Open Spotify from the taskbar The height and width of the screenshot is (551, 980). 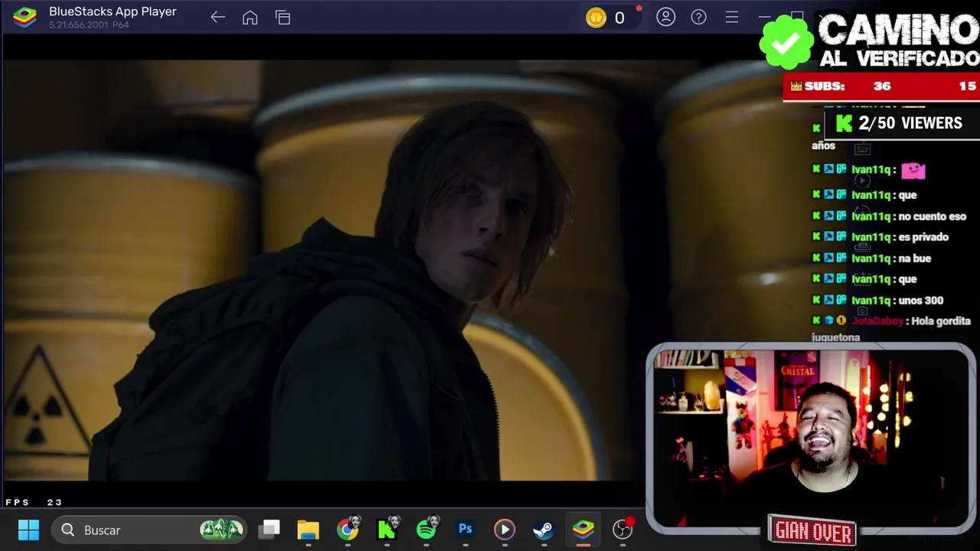tap(426, 530)
